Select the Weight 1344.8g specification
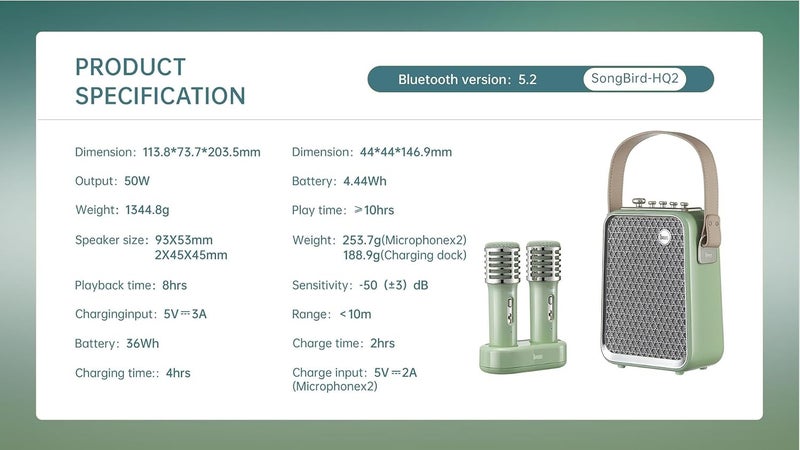This screenshot has height=450, width=800. (122, 210)
